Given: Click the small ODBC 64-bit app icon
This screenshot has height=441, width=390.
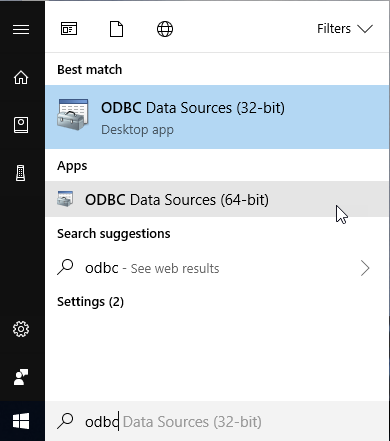Looking at the screenshot, I should [65, 199].
